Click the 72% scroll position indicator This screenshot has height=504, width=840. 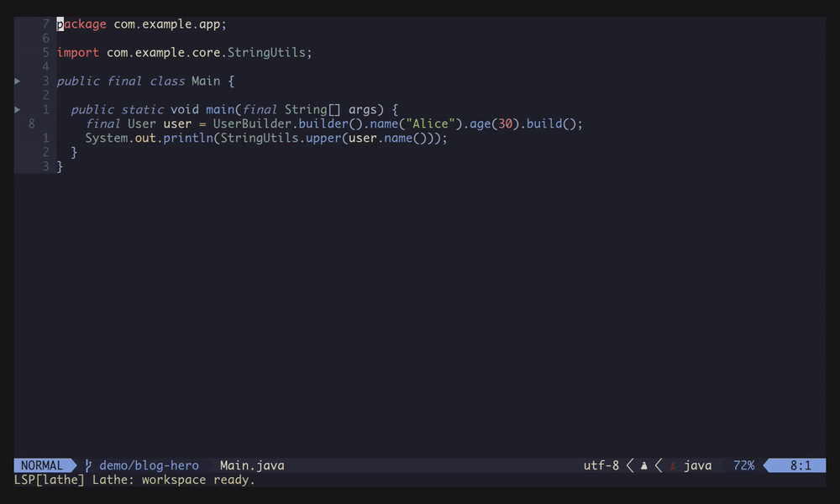[743, 465]
